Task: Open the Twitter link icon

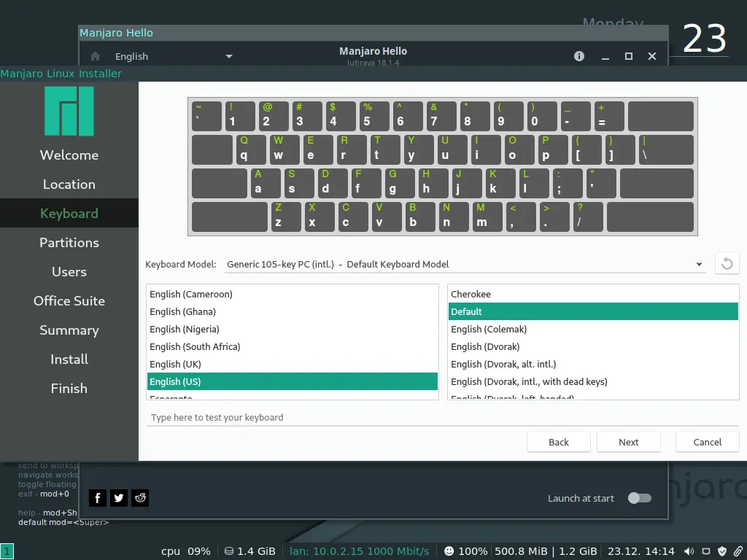Action: (119, 498)
